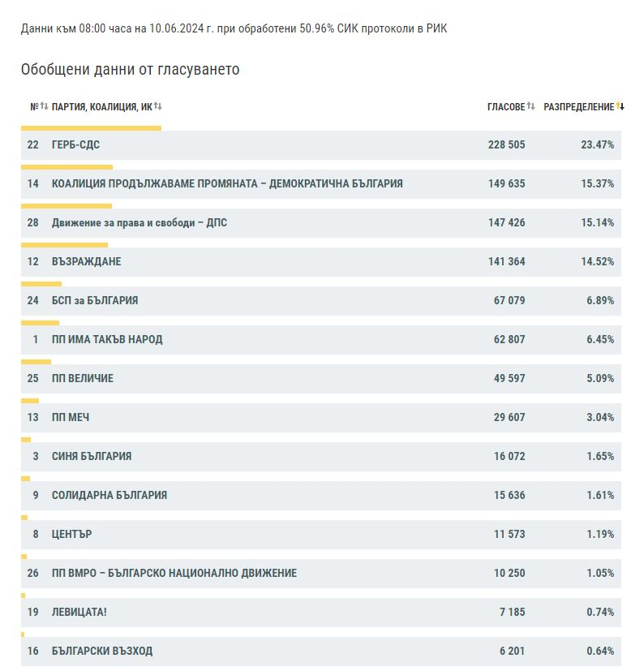Select ПП ВМРО – БЪЛГАРСКО НАЦИОНАЛНО ДВИЖЕНИЕ row

321,574
